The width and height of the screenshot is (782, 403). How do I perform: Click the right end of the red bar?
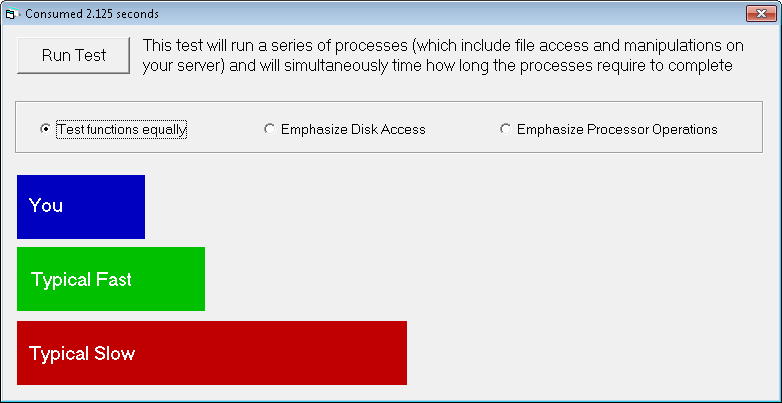pos(400,353)
